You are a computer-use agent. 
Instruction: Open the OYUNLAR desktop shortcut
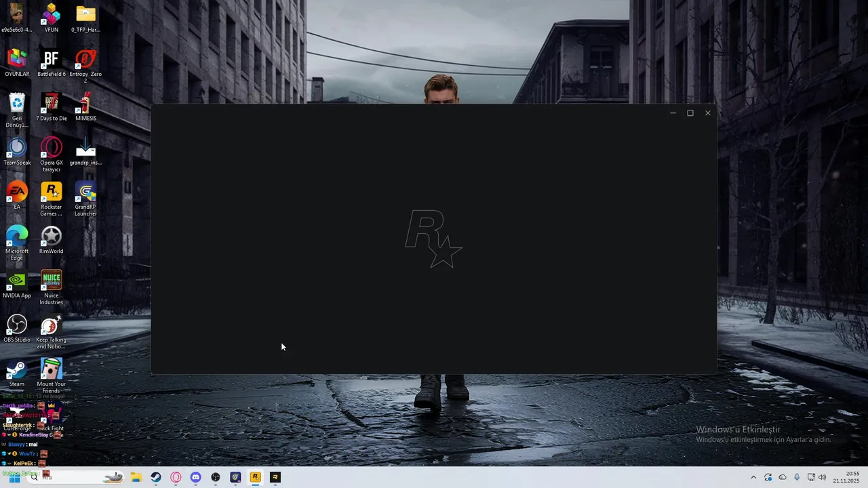point(17,62)
